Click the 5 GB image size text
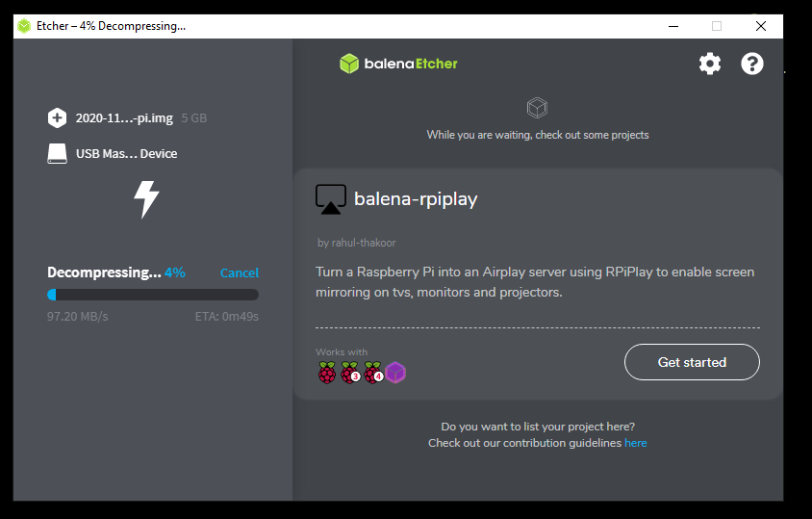 (x=194, y=118)
